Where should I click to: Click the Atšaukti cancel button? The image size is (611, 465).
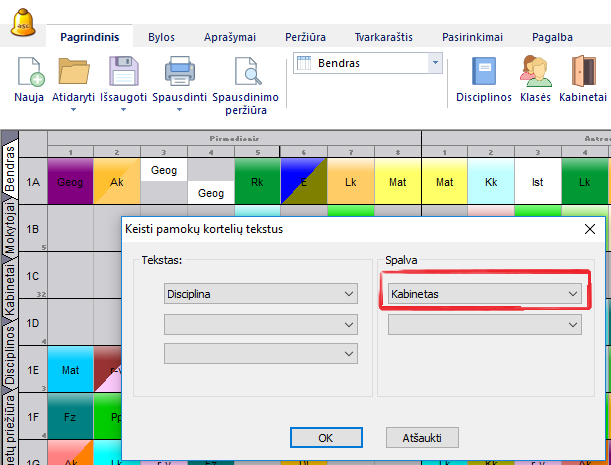point(422,438)
